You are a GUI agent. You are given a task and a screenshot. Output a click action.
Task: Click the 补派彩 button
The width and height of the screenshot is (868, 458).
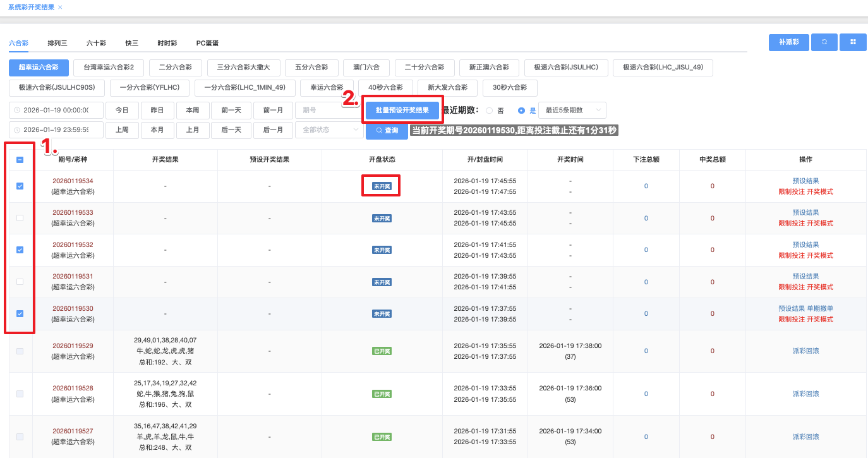click(x=788, y=42)
